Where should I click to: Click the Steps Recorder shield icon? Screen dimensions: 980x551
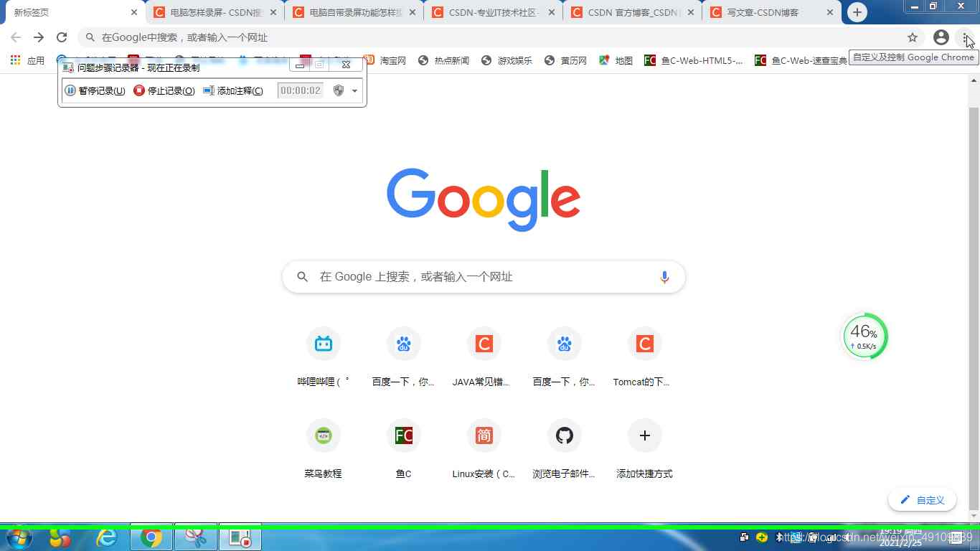(339, 90)
